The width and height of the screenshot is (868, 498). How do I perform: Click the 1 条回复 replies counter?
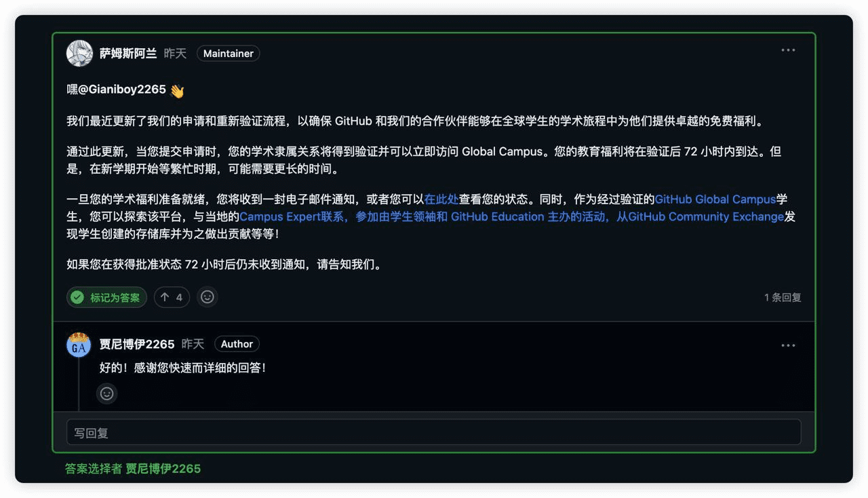pyautogui.click(x=782, y=296)
